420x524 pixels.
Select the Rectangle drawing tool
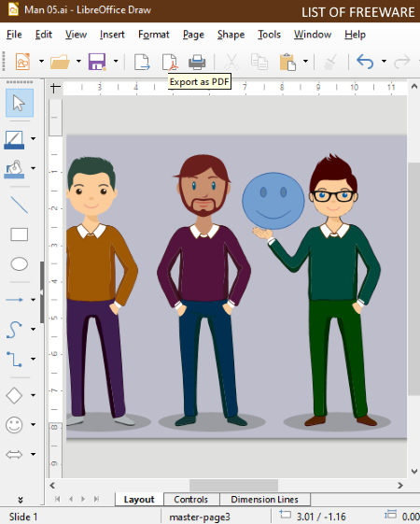[19, 234]
